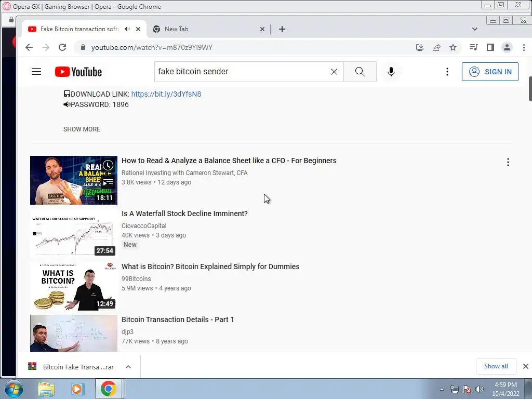Open the bit.ly download link
Viewport: 532px width, 399px height.
[166, 94]
